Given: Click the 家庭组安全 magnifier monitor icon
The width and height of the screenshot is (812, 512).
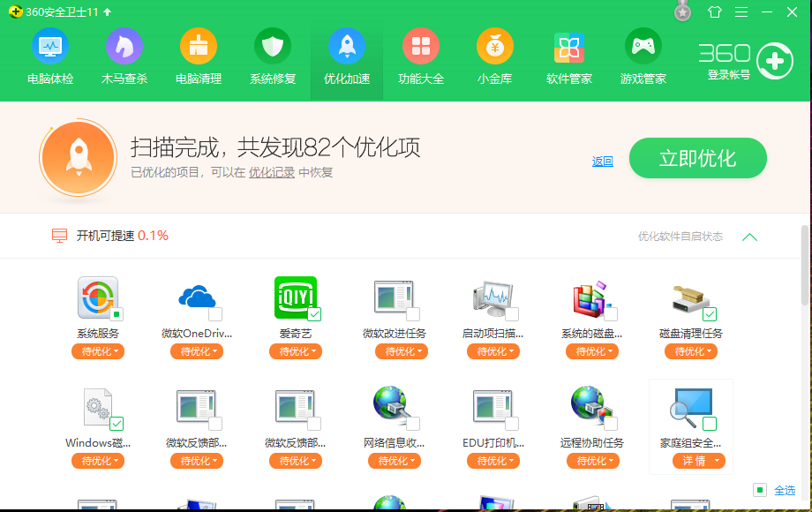Looking at the screenshot, I should 691,406.
